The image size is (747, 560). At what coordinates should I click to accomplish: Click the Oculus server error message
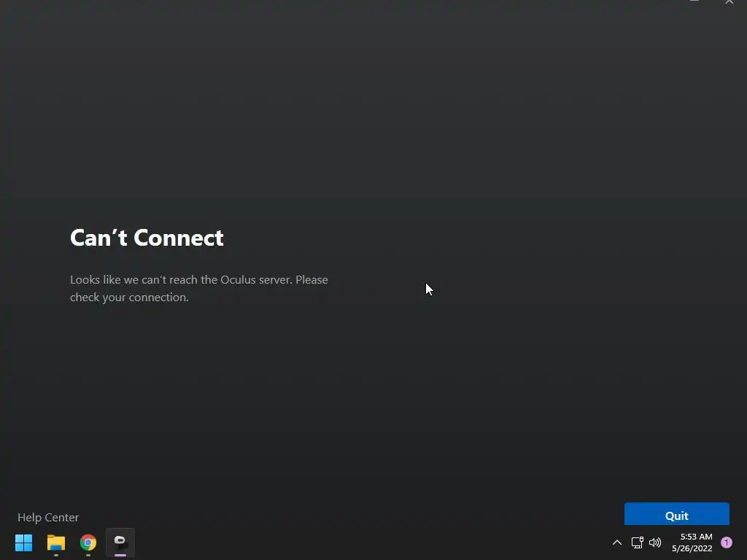point(198,288)
